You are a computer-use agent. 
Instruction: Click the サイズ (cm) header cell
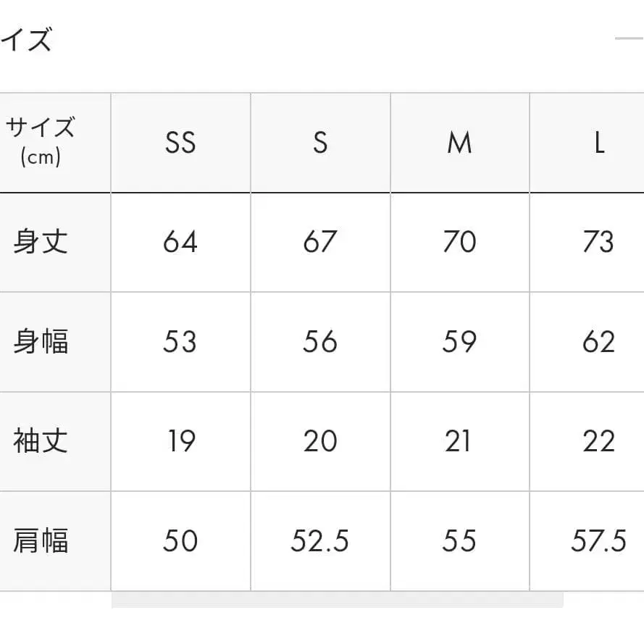tap(41, 142)
